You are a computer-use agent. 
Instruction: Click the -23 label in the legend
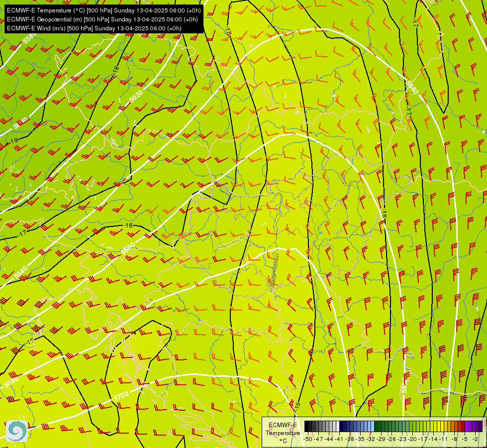pyautogui.click(x=402, y=439)
